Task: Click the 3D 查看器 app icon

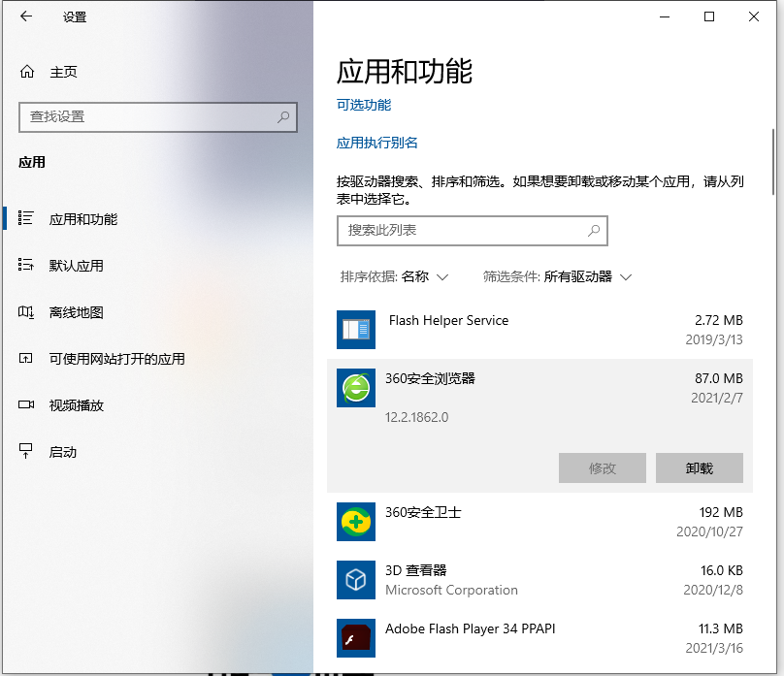Action: tap(355, 579)
